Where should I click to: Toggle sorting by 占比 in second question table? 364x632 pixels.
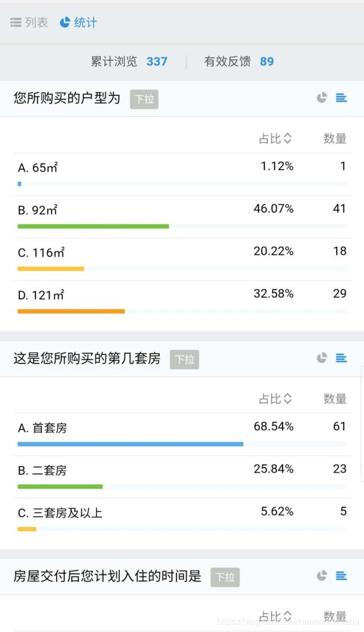pyautogui.click(x=275, y=399)
